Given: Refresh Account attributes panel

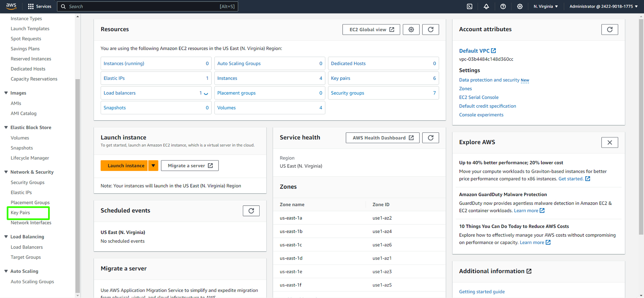Looking at the screenshot, I should (x=609, y=30).
